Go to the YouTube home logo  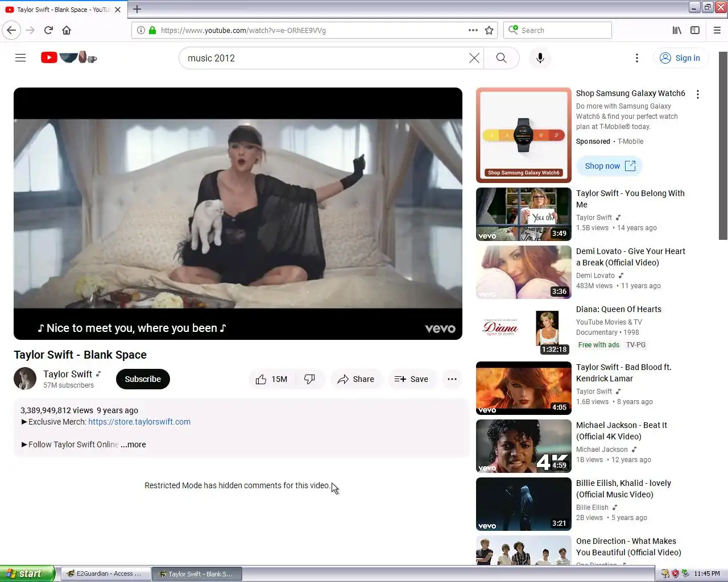pyautogui.click(x=69, y=57)
